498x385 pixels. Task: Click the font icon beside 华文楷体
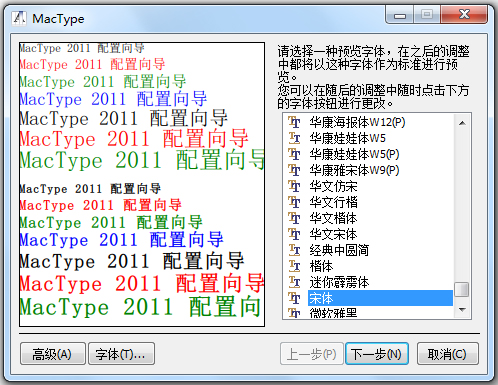tap(294, 218)
